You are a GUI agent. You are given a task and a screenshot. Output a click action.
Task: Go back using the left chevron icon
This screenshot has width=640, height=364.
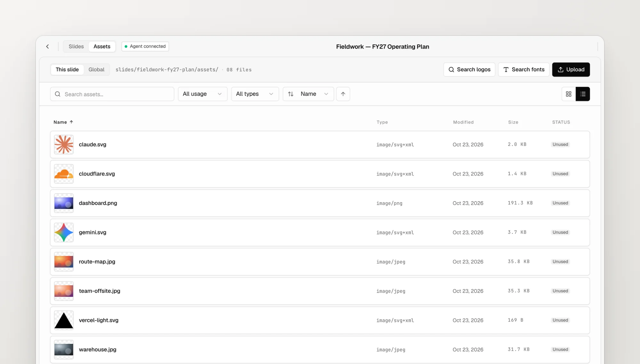tap(47, 47)
